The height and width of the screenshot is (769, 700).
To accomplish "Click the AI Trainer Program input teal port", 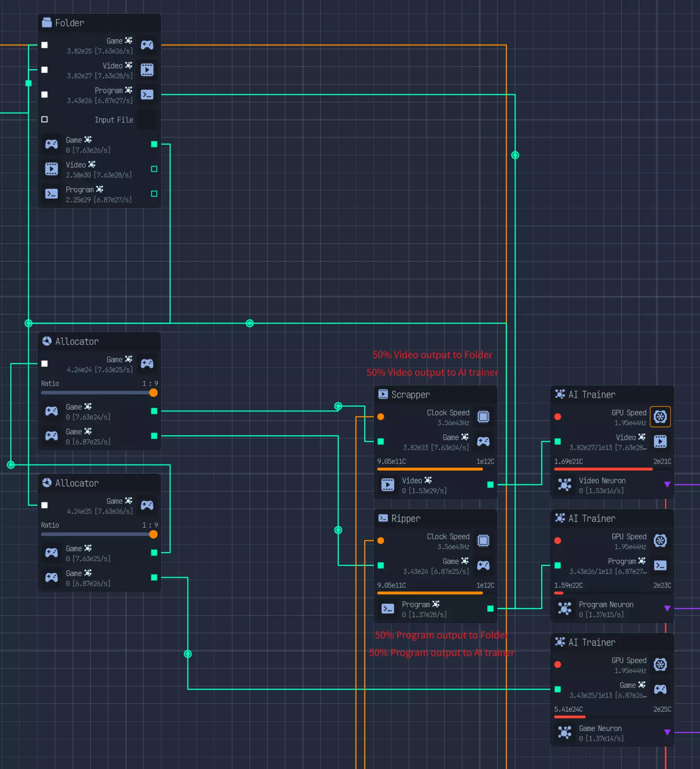I will click(558, 565).
